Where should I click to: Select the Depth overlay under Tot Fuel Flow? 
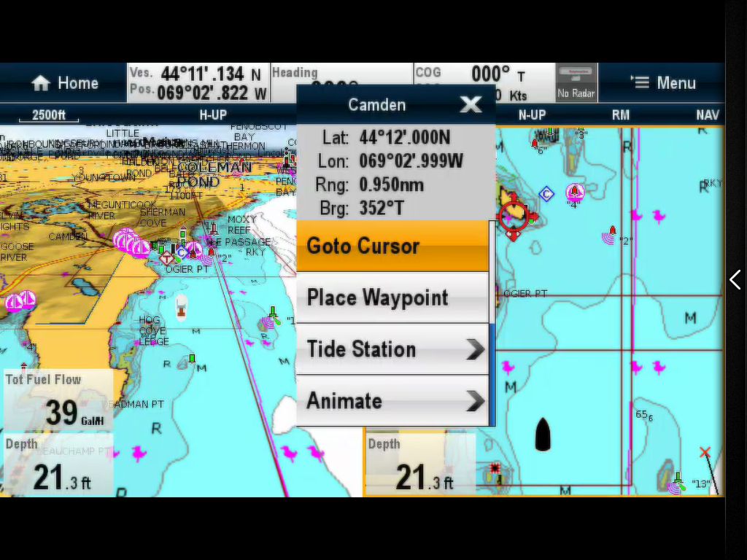(58, 464)
